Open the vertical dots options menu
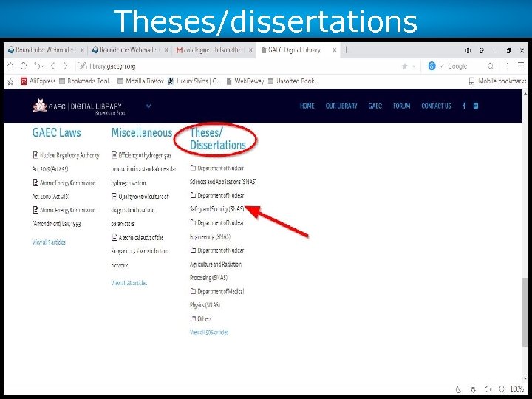This screenshot has height=399, width=532. pyautogui.click(x=507, y=66)
